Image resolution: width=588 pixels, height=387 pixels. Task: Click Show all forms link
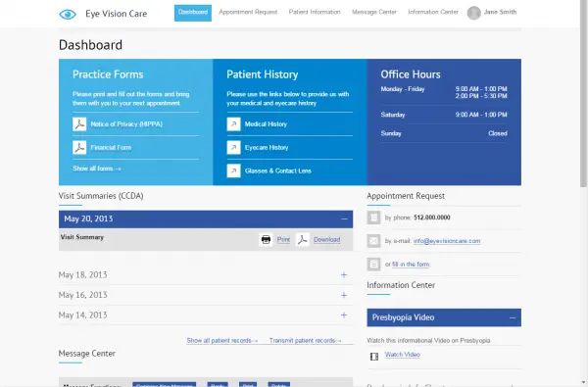pyautogui.click(x=97, y=169)
